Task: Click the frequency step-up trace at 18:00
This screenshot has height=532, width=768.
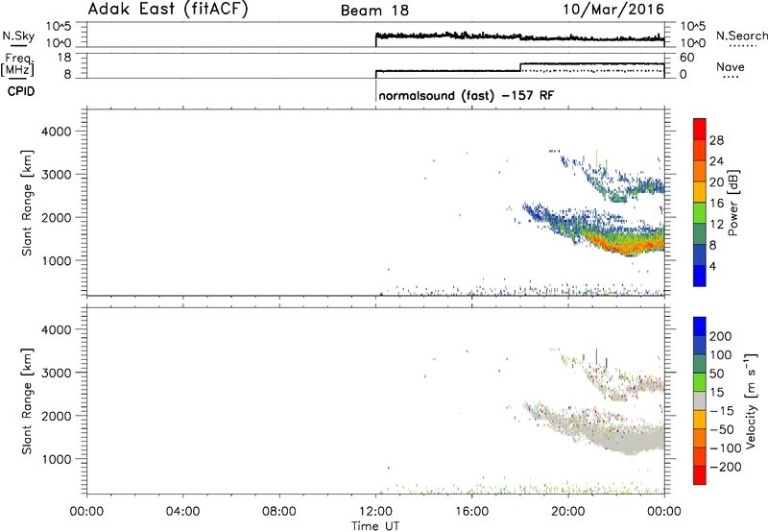Action: [520, 67]
